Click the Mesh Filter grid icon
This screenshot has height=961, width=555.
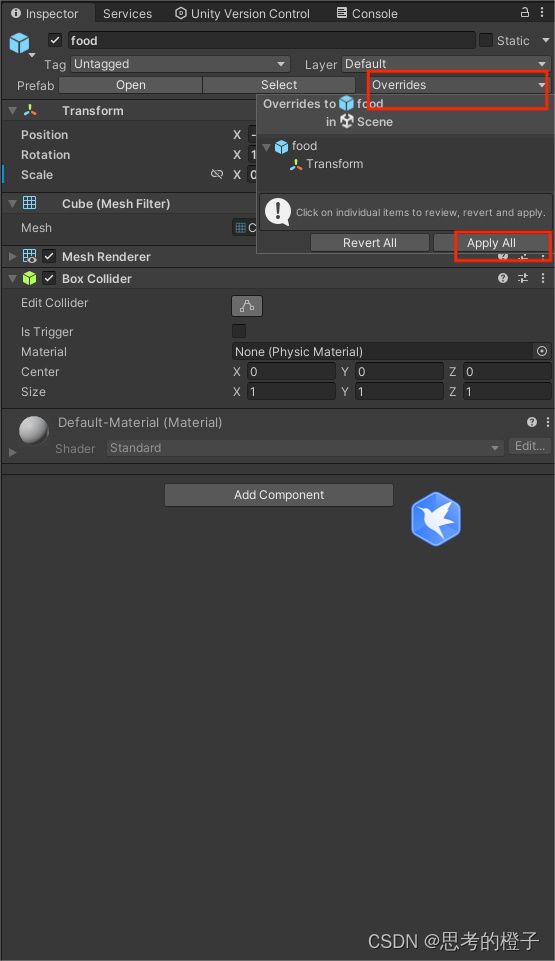29,203
